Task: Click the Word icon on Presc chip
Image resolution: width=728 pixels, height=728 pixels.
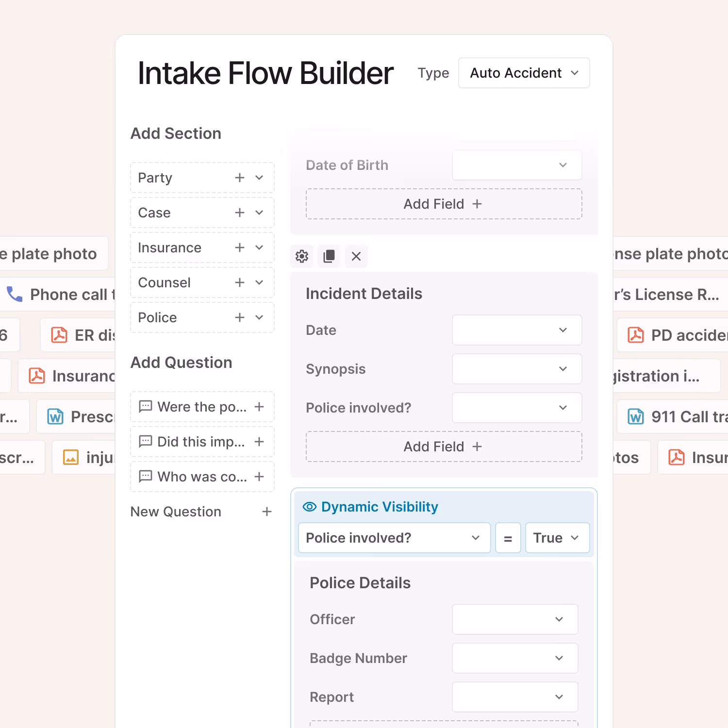Action: point(55,416)
